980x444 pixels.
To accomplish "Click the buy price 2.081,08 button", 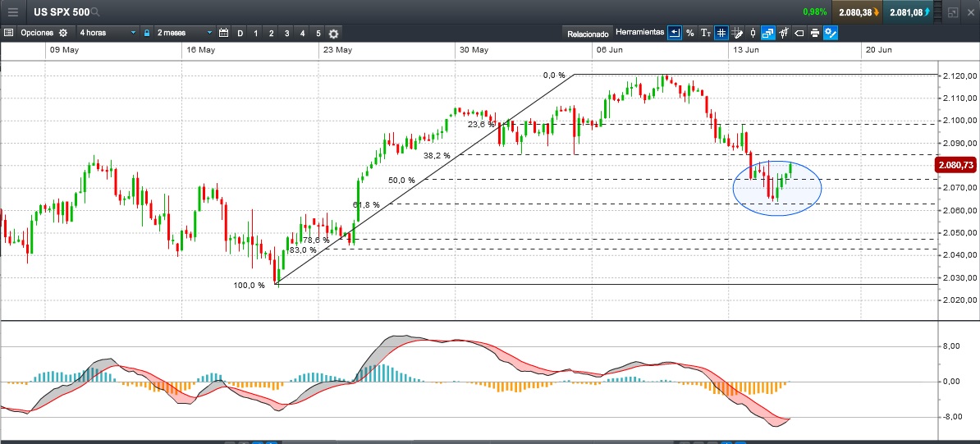I will pyautogui.click(x=911, y=12).
